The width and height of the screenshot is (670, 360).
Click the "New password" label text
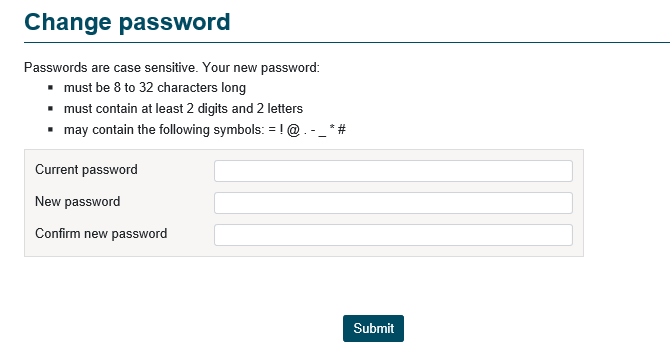click(77, 202)
